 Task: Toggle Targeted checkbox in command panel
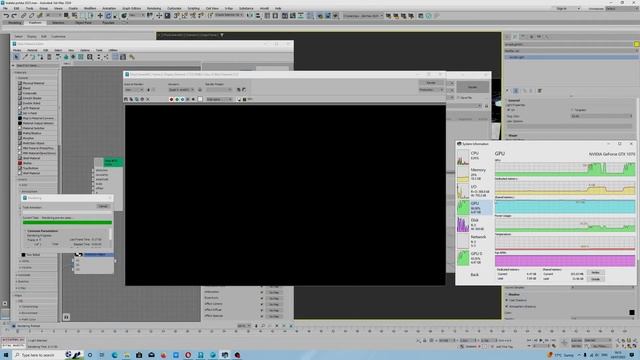tap(572, 110)
